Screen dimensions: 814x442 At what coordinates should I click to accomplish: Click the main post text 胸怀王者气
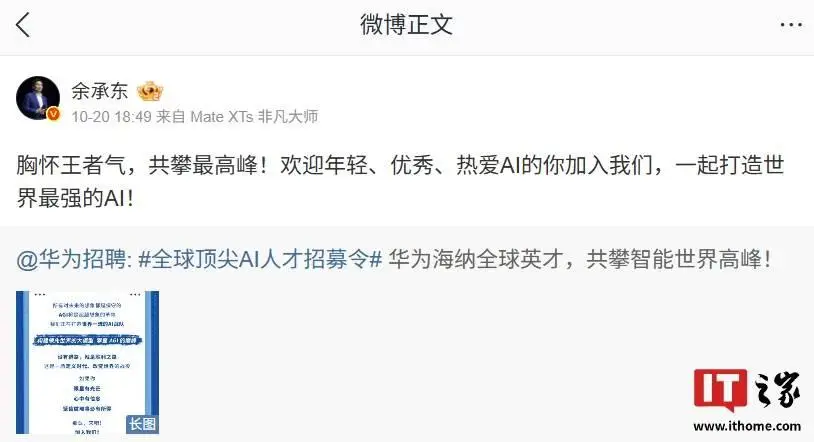71,165
